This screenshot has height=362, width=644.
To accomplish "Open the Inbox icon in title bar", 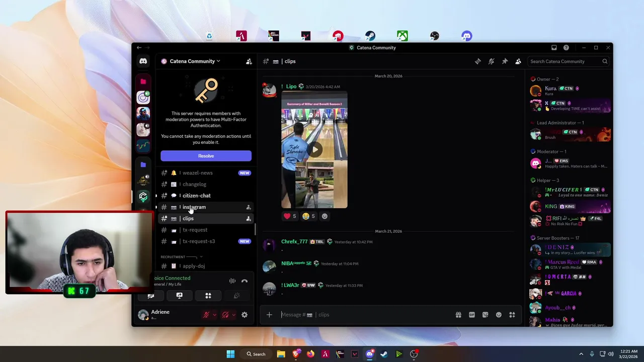I will click(554, 48).
